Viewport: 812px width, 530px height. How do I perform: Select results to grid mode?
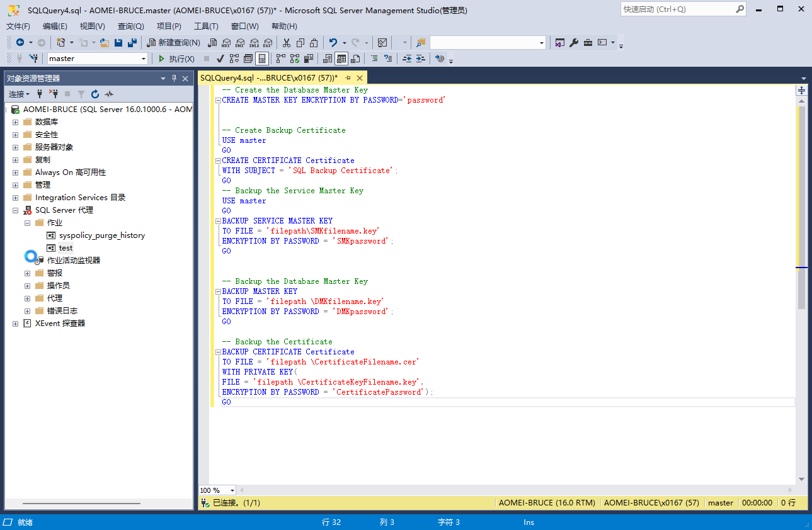[341, 59]
